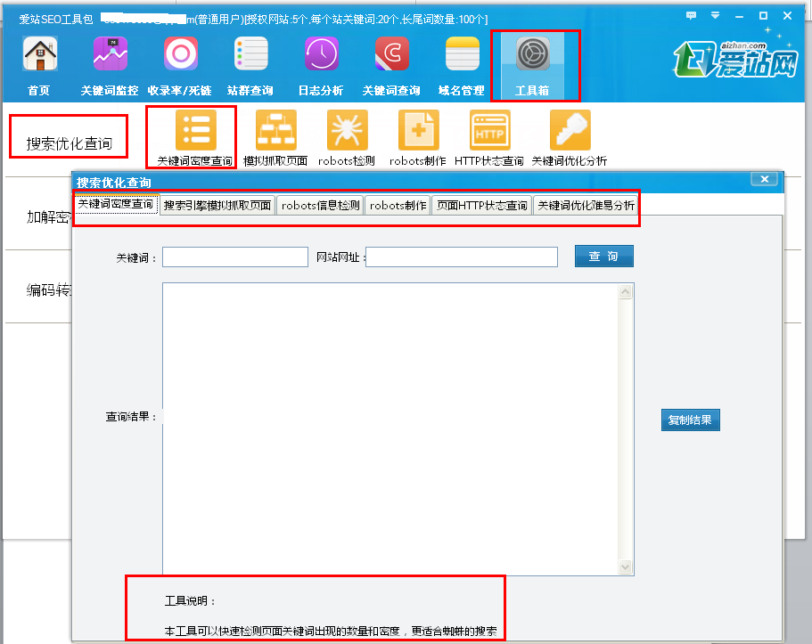Select the 关键词优化分析 key icon
Image resolution: width=812 pixels, height=644 pixels.
click(569, 129)
